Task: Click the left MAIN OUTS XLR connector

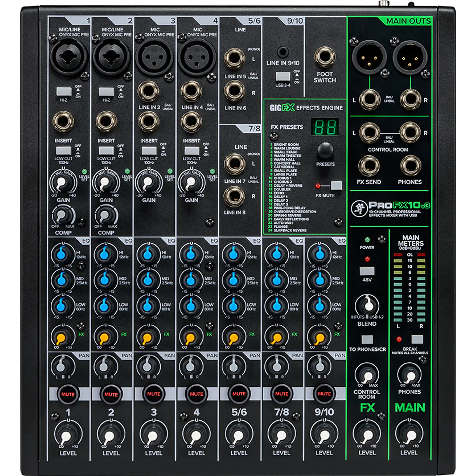Action: [x=369, y=57]
